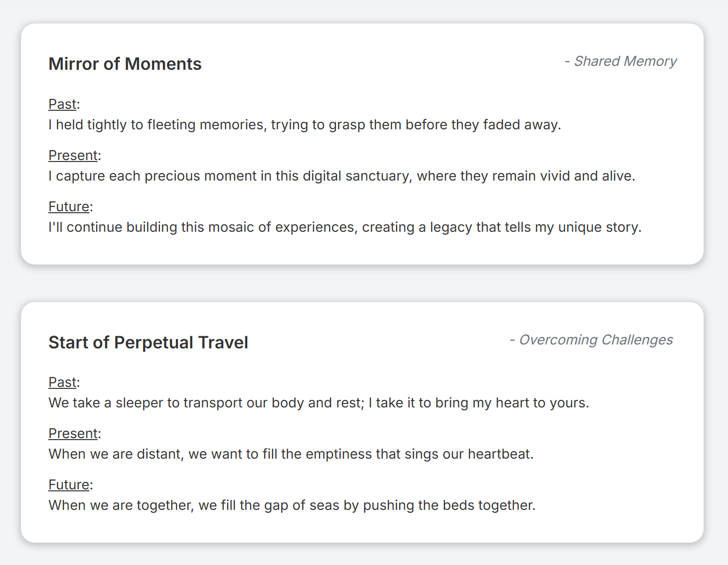Click the "We take a sleeper" line
Screen dimensions: 728x565
(x=318, y=403)
